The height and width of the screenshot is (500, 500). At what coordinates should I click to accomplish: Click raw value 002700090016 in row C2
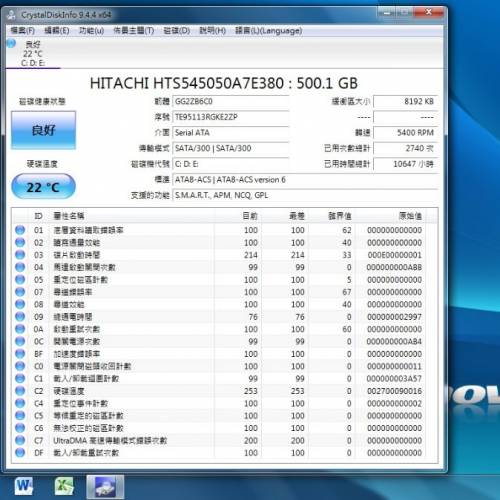point(395,391)
